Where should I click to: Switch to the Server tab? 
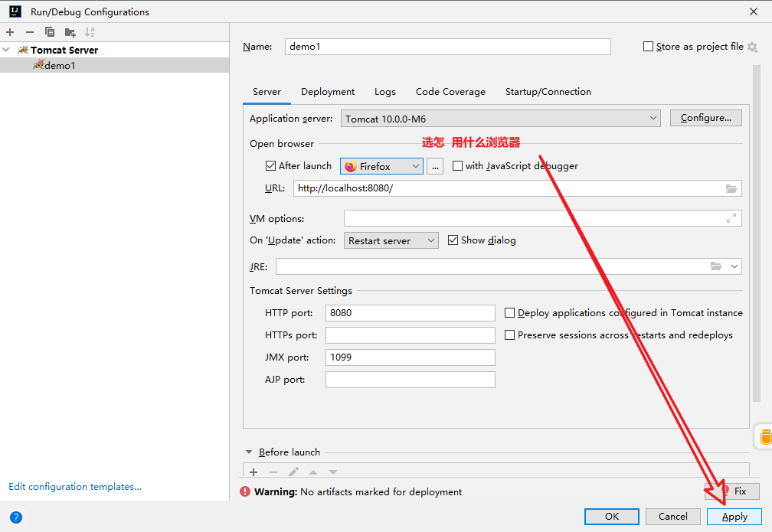[x=267, y=92]
